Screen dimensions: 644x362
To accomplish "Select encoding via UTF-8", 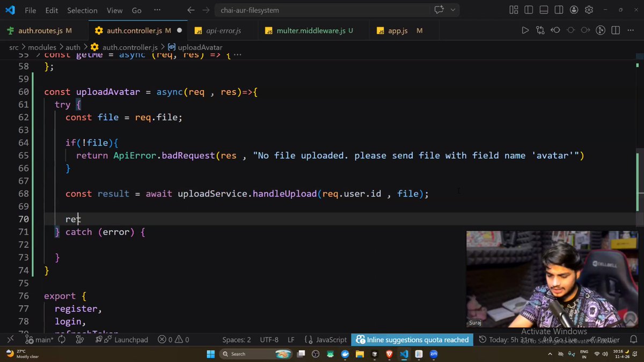I will click(269, 339).
